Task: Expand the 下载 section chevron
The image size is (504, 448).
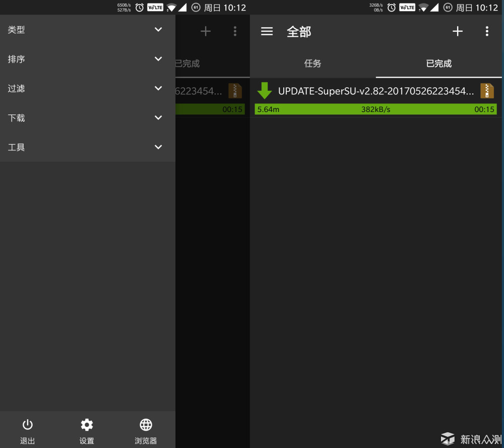Action: [x=158, y=118]
